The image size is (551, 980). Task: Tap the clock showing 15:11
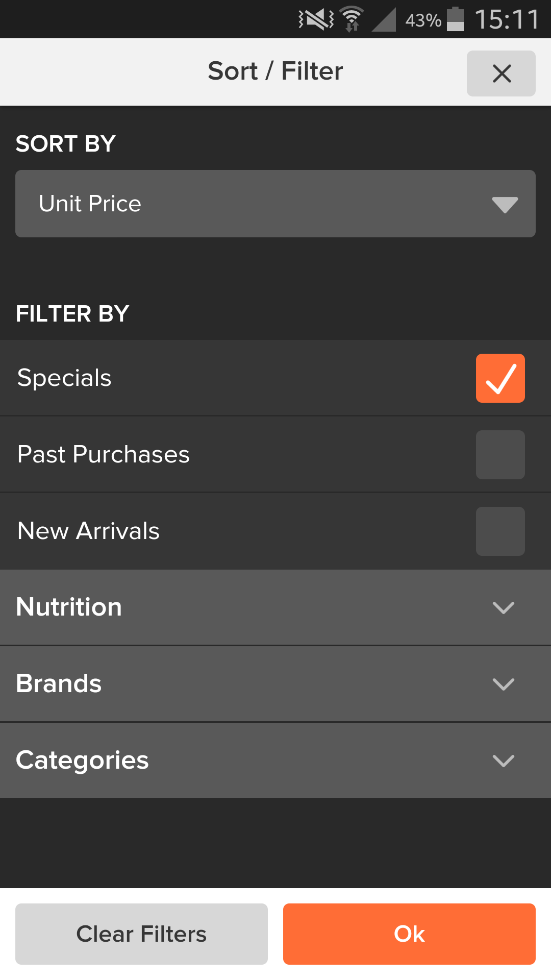pyautogui.click(x=507, y=20)
